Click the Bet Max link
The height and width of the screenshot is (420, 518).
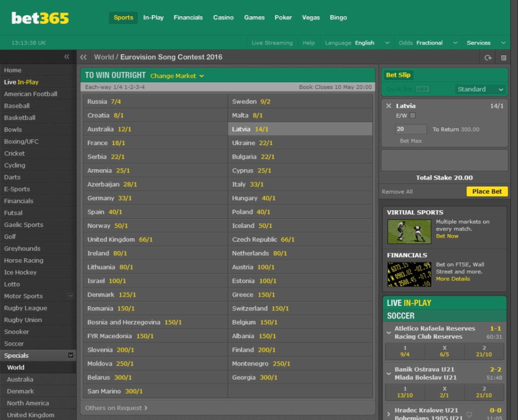[x=411, y=141]
